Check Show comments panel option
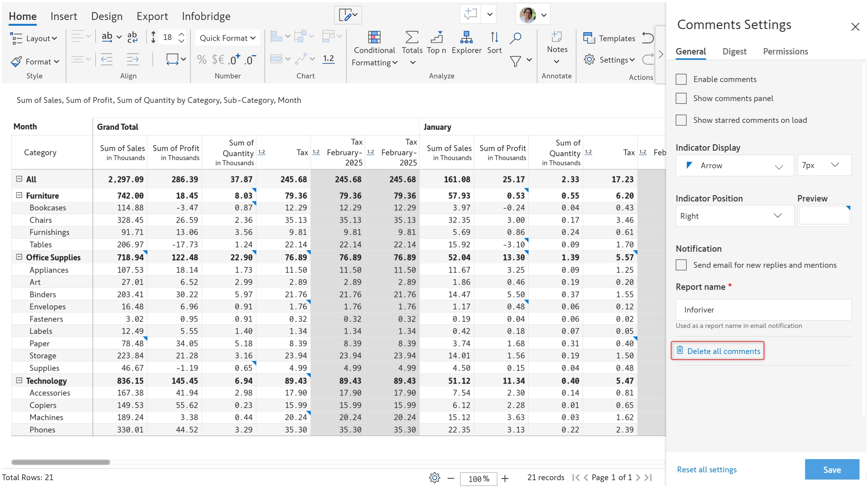 pyautogui.click(x=681, y=98)
